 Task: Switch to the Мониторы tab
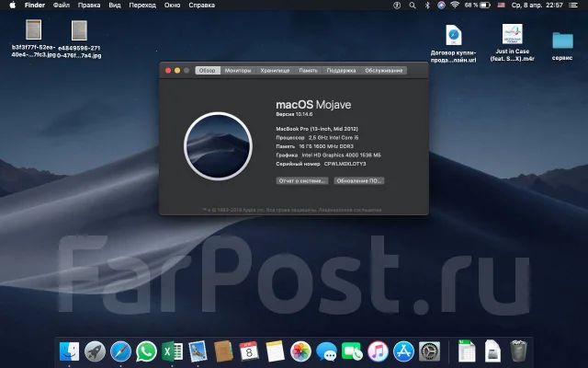(238, 70)
